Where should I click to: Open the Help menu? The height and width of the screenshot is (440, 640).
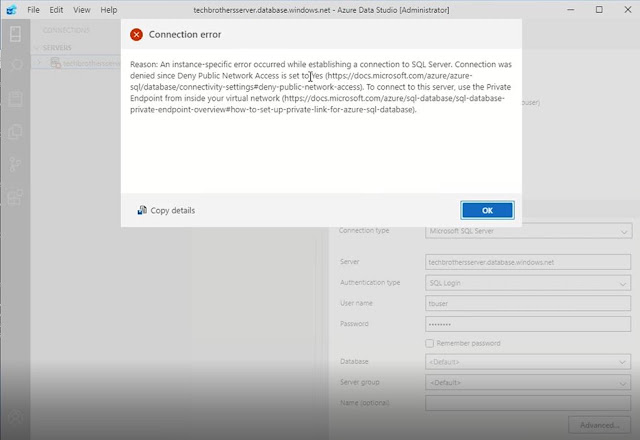pyautogui.click(x=109, y=10)
